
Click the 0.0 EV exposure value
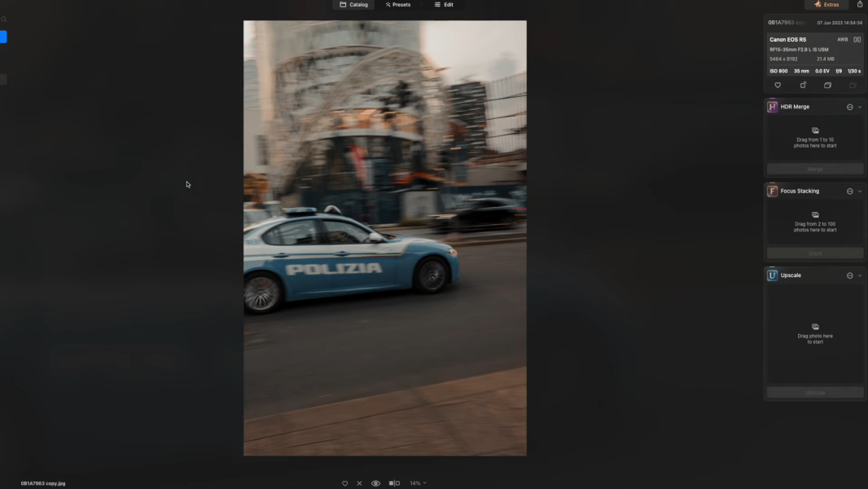tap(822, 71)
